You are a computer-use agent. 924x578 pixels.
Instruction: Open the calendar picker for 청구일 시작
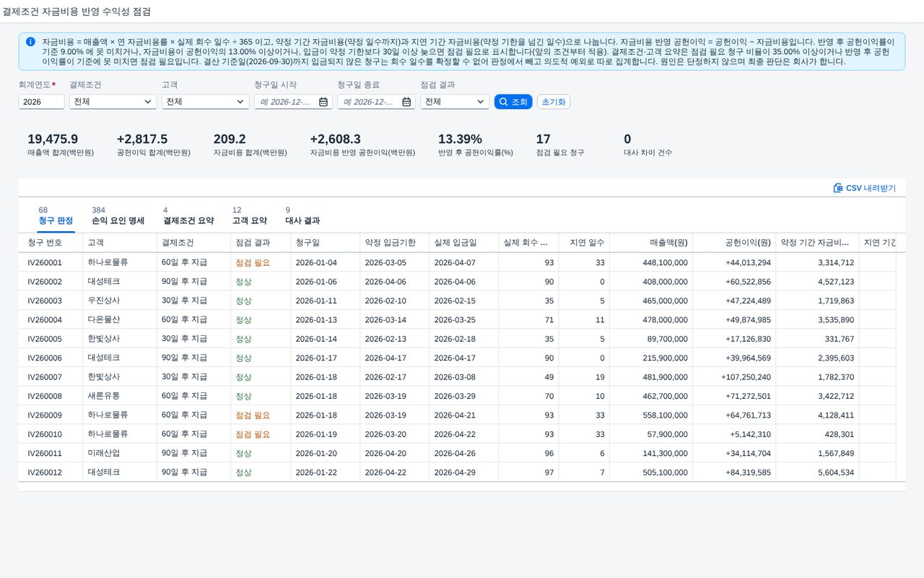[323, 102]
